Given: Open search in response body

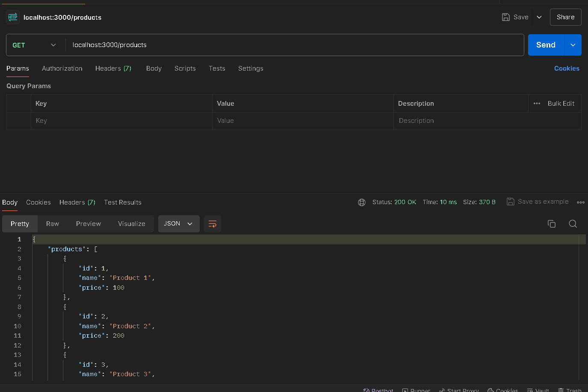Looking at the screenshot, I should click(x=573, y=224).
